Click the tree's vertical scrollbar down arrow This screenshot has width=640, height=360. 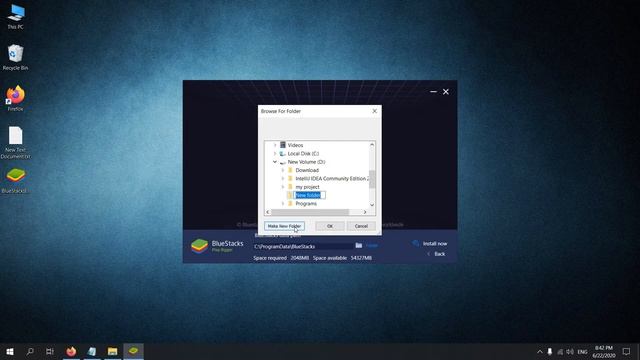(372, 205)
